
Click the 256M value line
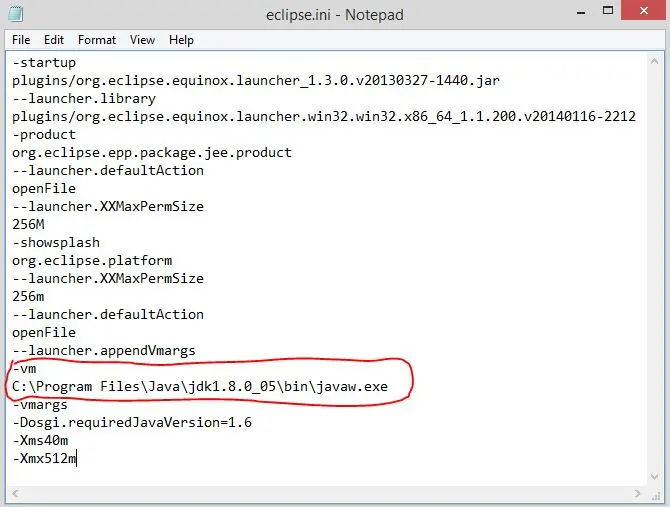(x=28, y=225)
